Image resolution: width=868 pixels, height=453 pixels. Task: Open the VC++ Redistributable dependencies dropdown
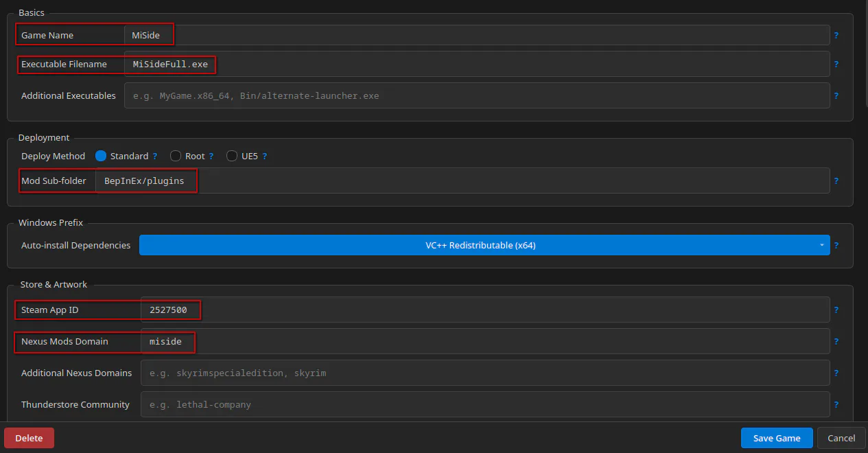tap(484, 245)
